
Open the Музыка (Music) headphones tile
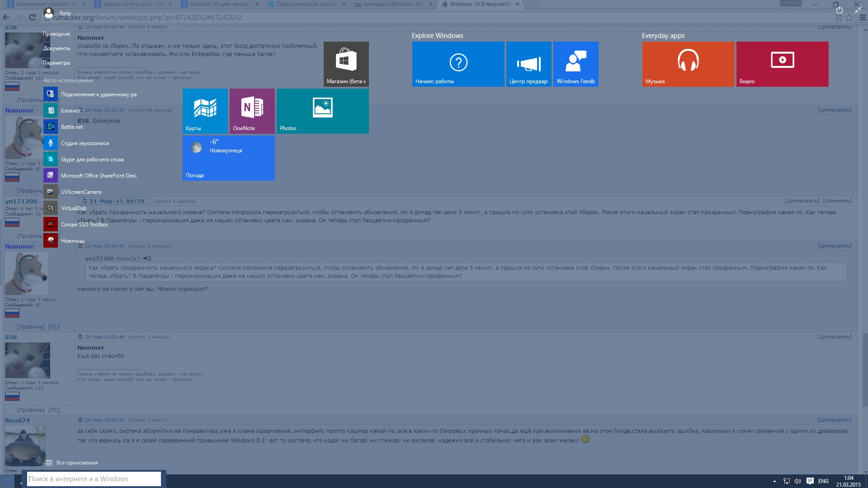pos(688,64)
